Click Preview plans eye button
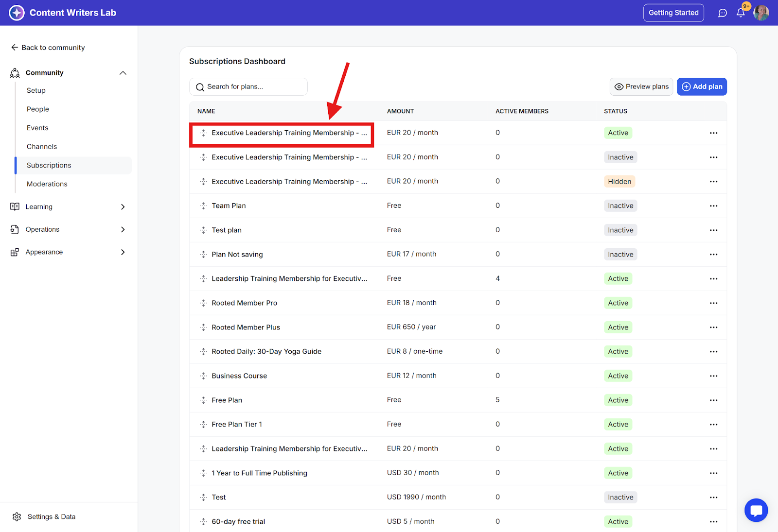This screenshot has height=532, width=778. pos(641,87)
